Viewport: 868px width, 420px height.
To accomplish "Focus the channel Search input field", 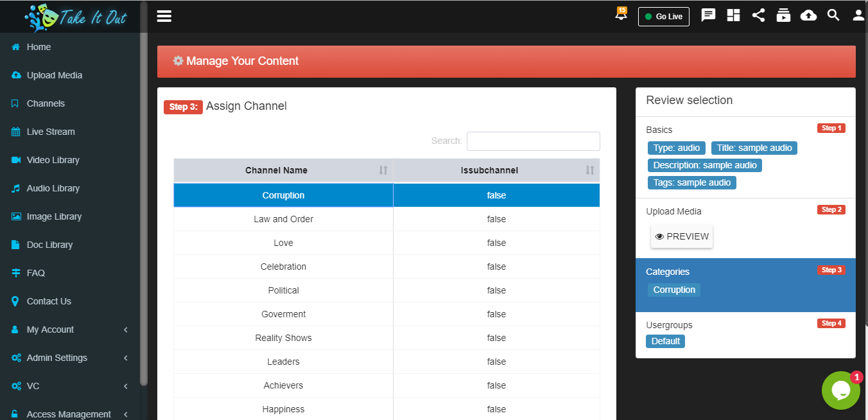I will (x=533, y=141).
